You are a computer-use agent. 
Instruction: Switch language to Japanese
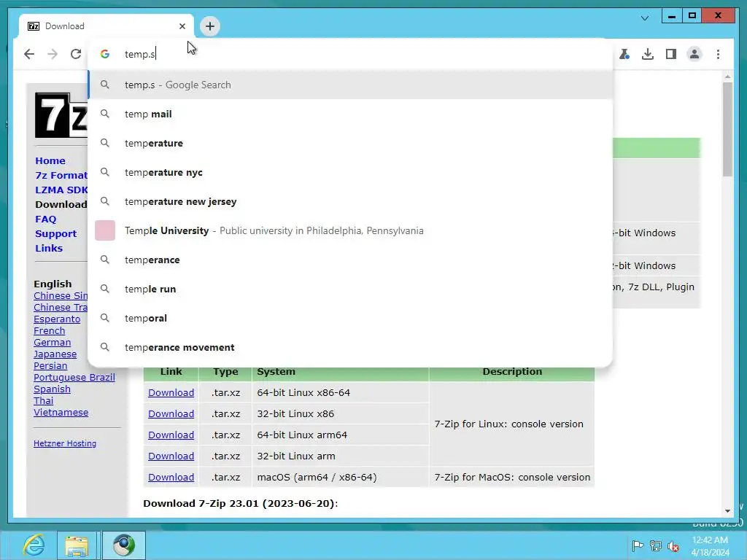(x=55, y=354)
